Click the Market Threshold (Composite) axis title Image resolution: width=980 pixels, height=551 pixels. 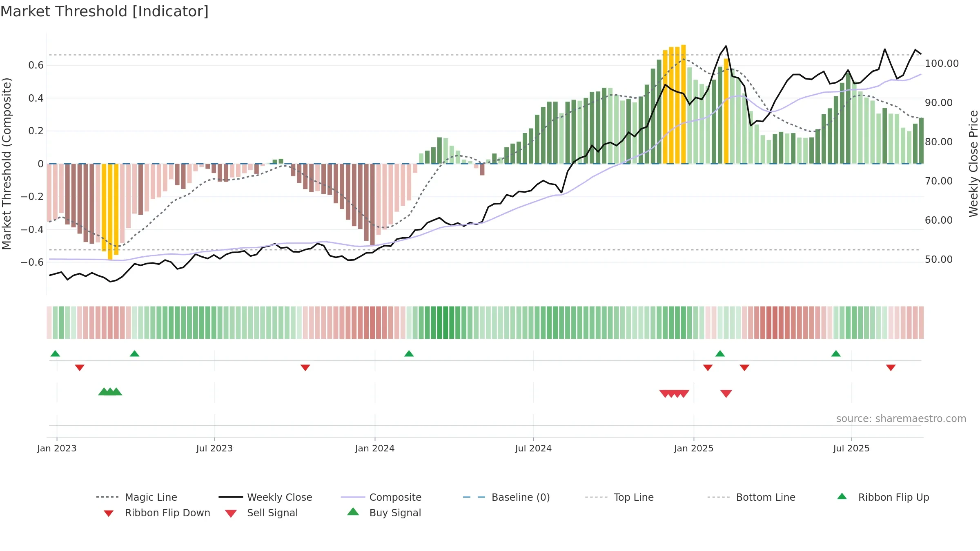(7, 163)
